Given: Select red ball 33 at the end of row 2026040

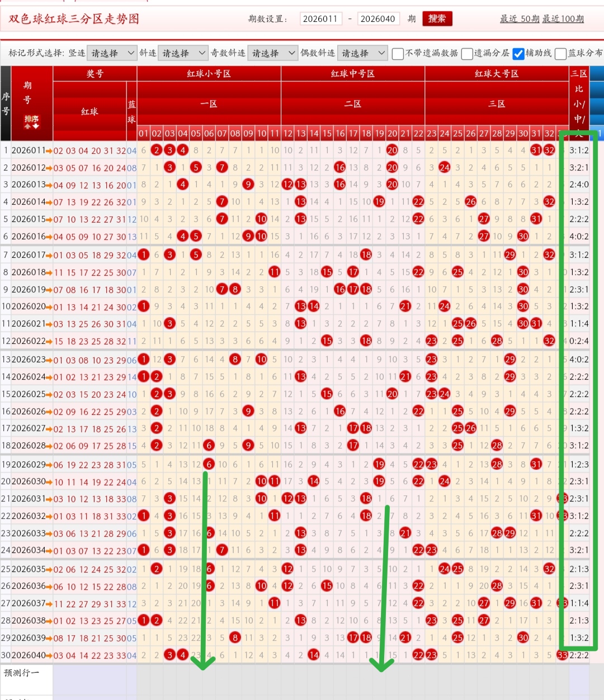Looking at the screenshot, I should (562, 655).
